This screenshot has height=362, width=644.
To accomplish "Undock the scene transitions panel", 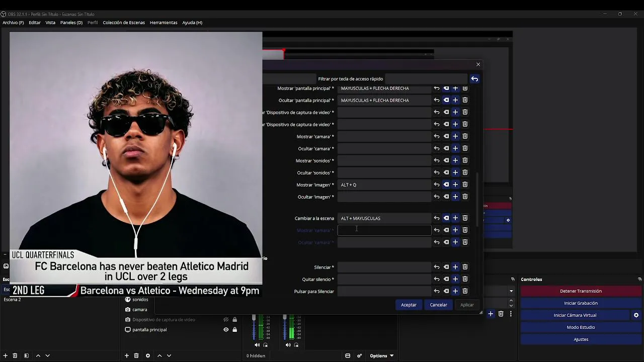I will pyautogui.click(x=513, y=279).
